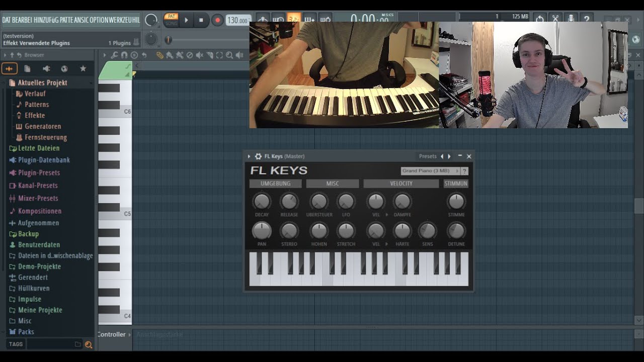644x362 pixels.
Task: Select the zoom magnifier tool
Action: click(229, 55)
